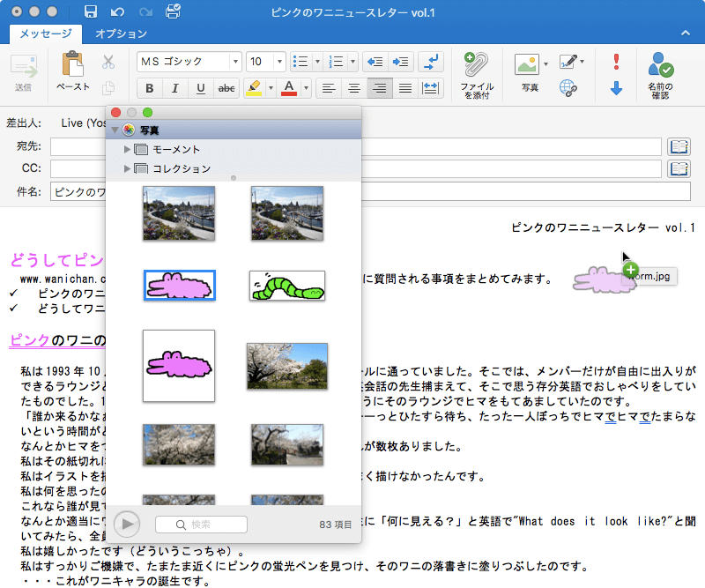Open the font color dropdown arrow
Viewport: 705px width, 588px height.
(304, 87)
